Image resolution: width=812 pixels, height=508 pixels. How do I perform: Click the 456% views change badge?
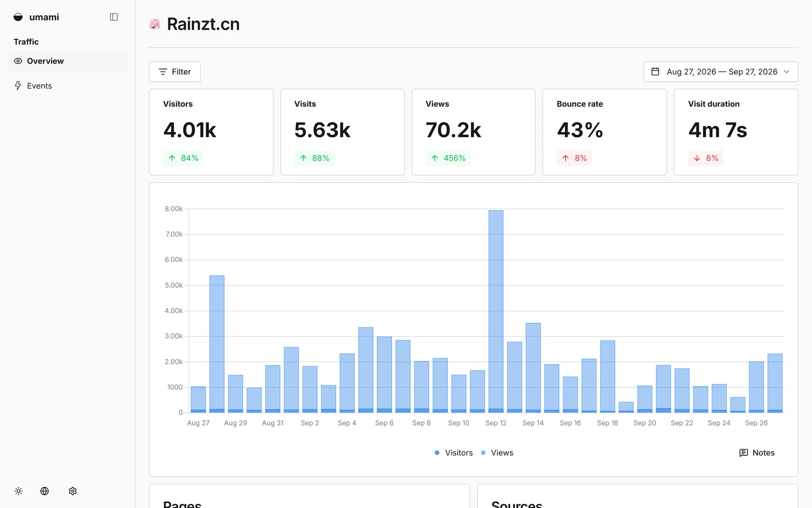coord(448,158)
